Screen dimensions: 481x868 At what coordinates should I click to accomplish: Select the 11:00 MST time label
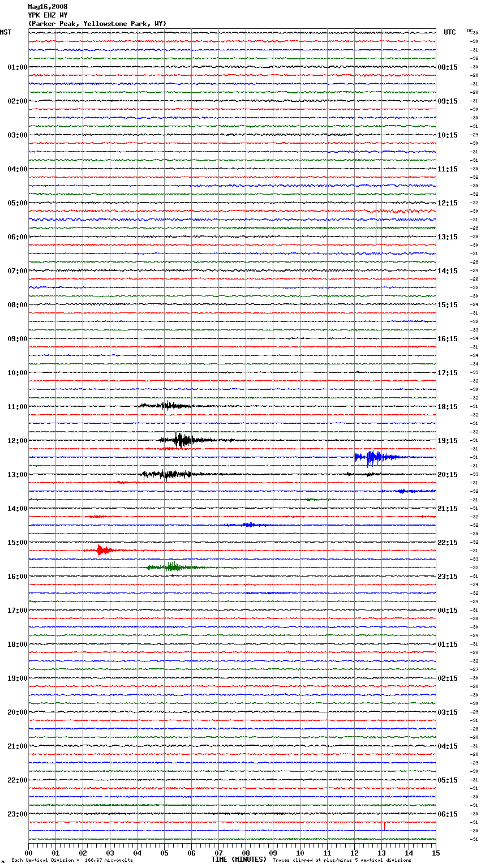click(17, 407)
